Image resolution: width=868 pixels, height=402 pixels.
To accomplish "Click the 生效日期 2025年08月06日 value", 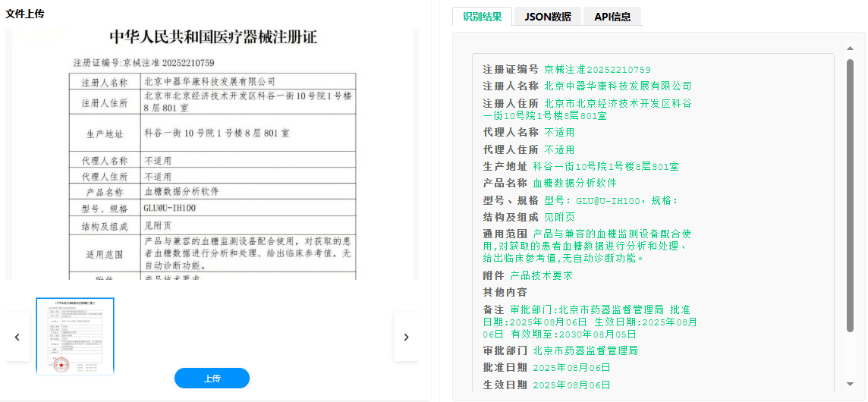I will click(571, 385).
